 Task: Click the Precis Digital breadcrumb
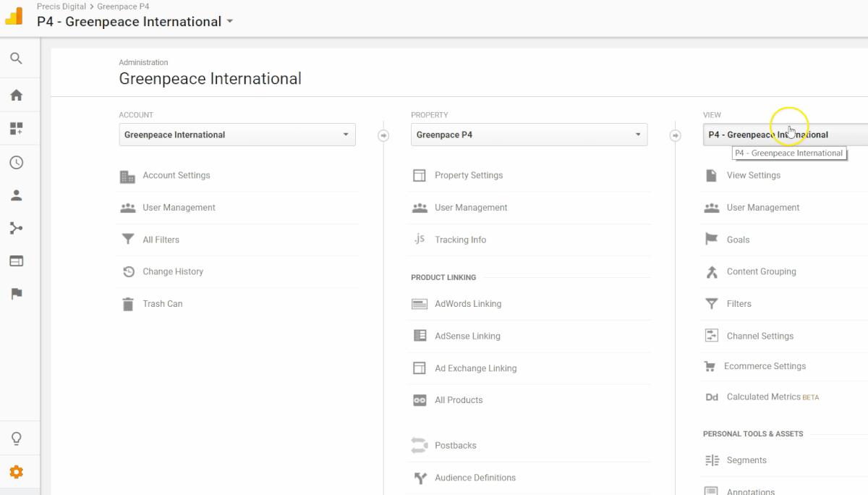[61, 7]
